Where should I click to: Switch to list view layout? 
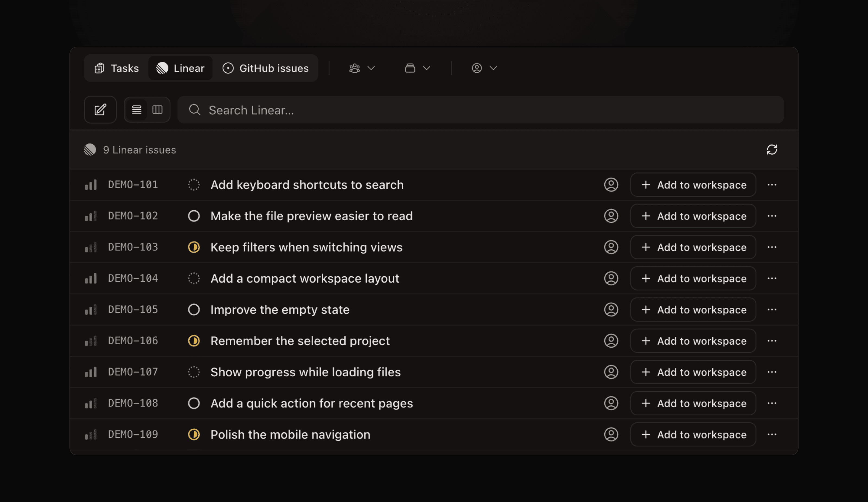coord(136,110)
